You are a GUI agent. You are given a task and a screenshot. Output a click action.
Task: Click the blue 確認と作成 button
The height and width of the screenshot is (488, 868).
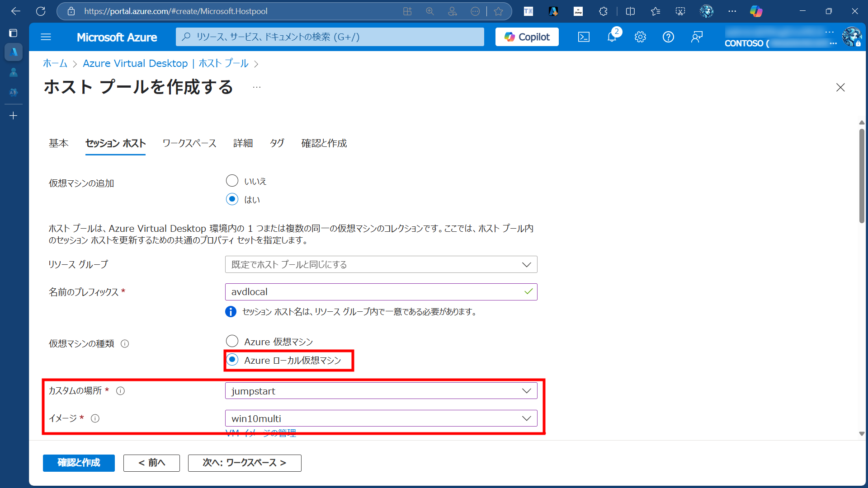tap(79, 463)
